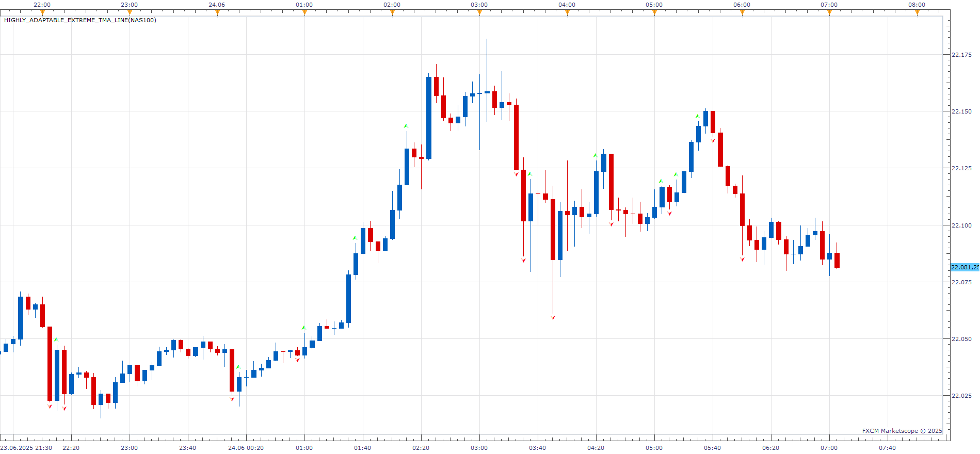The height and width of the screenshot is (454, 980).
Task: Select the orange marker under top 07:00
Action: pos(829,12)
